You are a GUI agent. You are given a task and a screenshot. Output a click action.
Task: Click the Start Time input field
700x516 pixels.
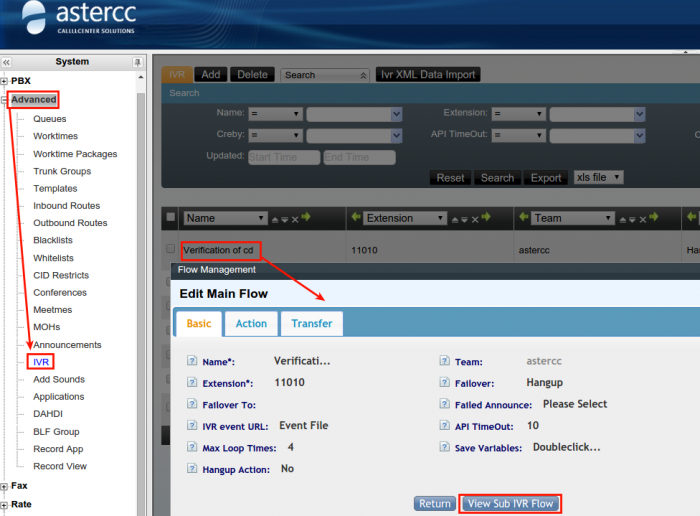tap(283, 157)
